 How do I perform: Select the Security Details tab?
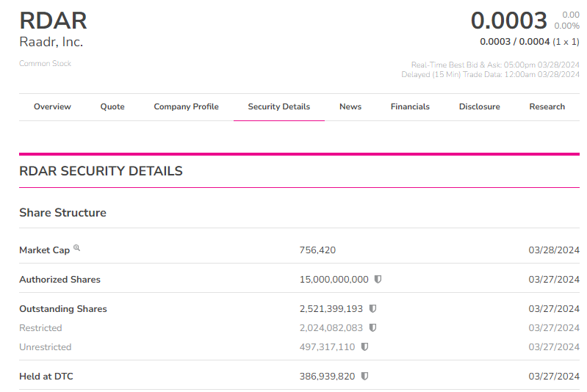(279, 106)
